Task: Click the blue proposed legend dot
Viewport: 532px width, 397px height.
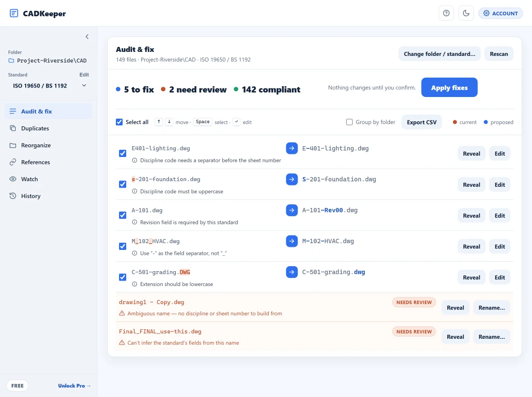Action: click(x=486, y=122)
